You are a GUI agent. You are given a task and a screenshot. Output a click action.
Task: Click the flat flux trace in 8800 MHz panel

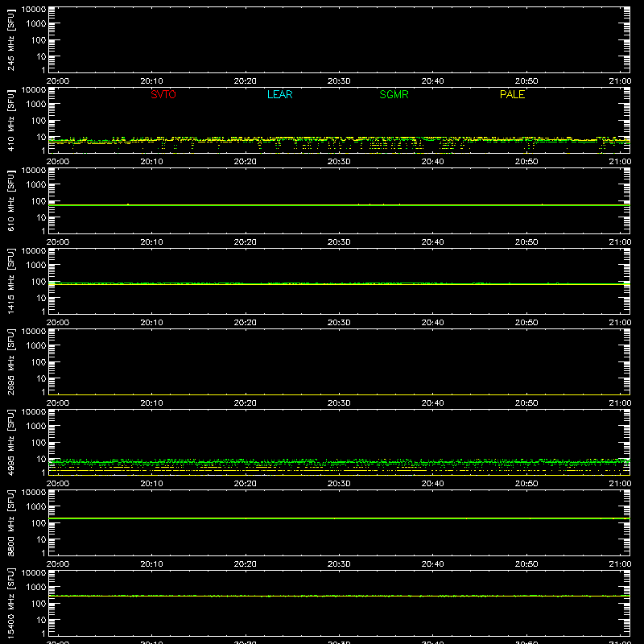339,518
